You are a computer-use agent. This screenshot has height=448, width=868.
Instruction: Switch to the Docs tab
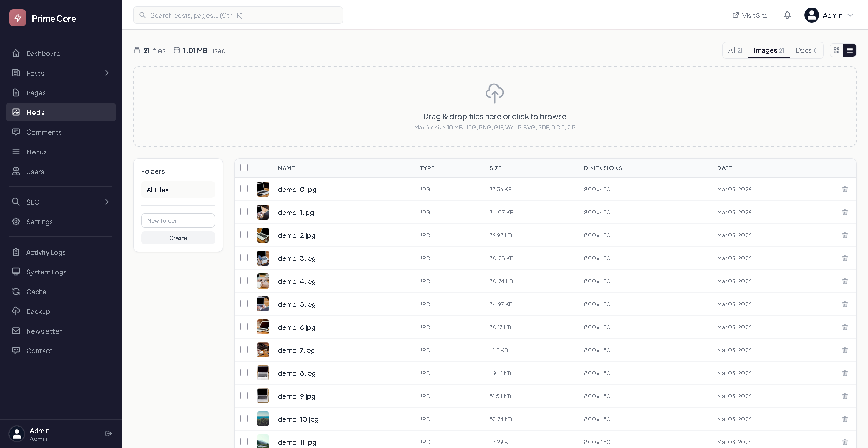pyautogui.click(x=806, y=50)
